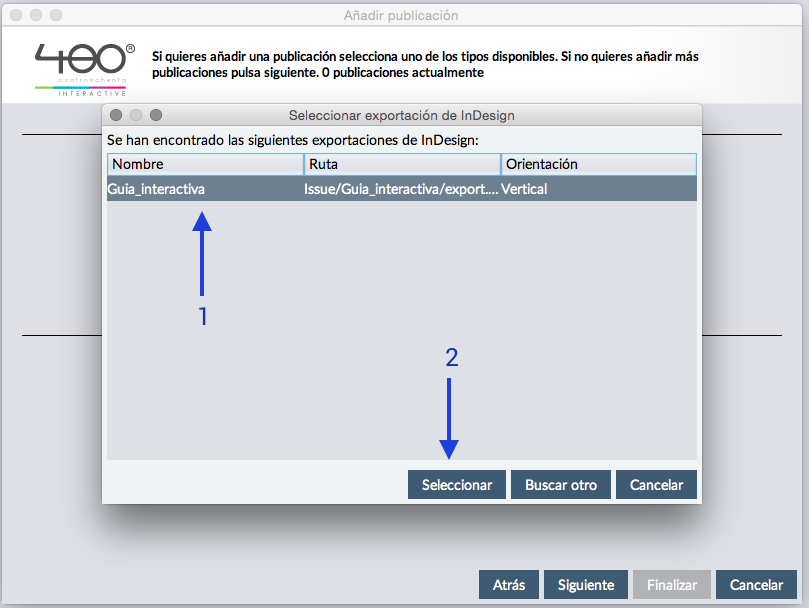Click Buscar otro to browse another export
The image size is (809, 608).
[x=561, y=485]
